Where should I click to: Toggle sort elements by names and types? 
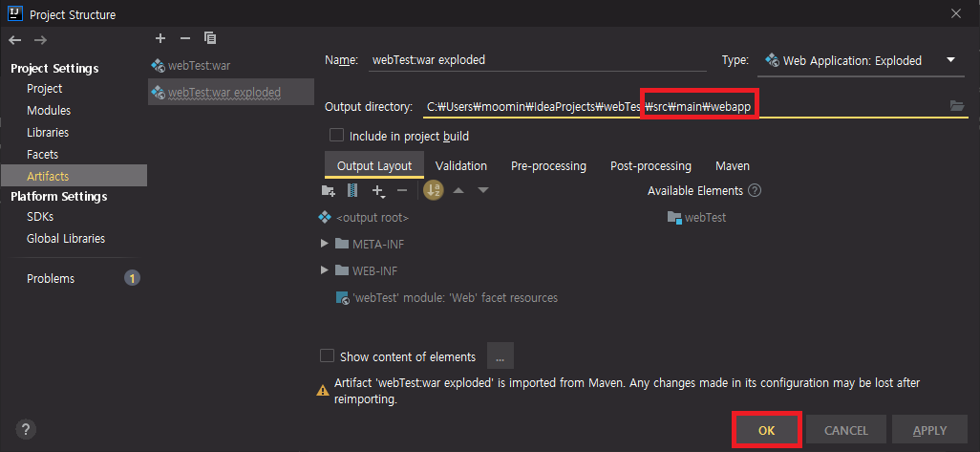click(x=433, y=190)
